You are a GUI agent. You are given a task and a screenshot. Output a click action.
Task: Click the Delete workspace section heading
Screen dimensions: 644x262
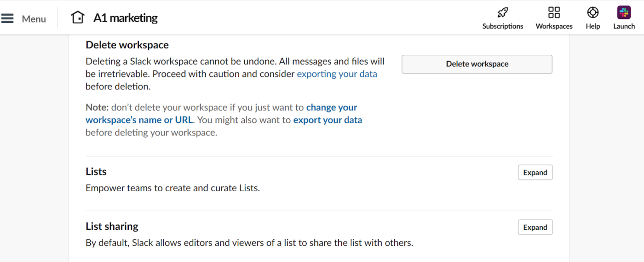click(x=127, y=45)
